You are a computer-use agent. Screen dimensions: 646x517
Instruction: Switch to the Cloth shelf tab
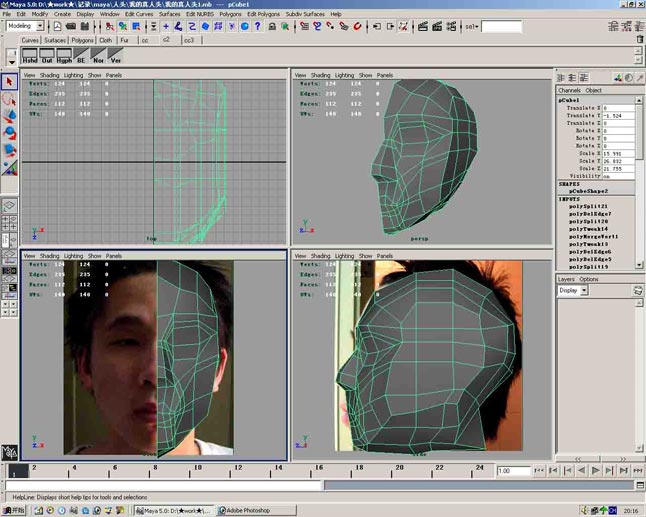[105, 40]
